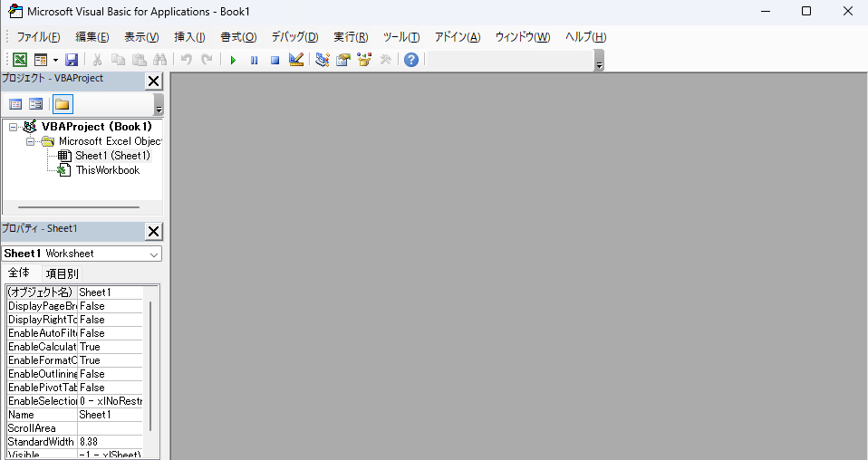Image resolution: width=868 pixels, height=460 pixels.
Task: Click the Undo arrow icon
Action: tap(187, 59)
